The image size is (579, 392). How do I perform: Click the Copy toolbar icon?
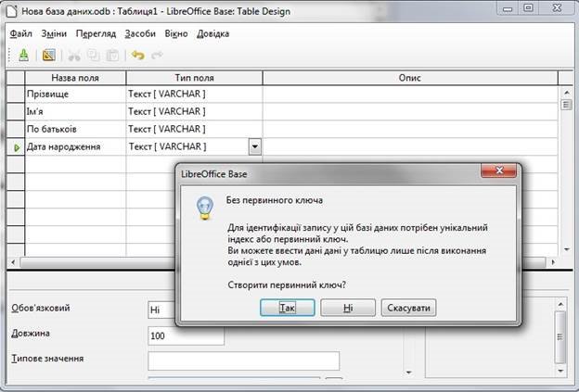coord(94,56)
